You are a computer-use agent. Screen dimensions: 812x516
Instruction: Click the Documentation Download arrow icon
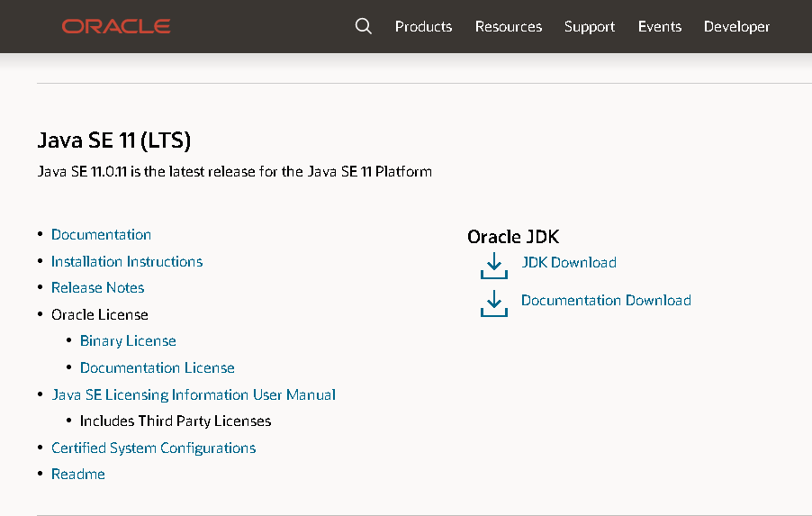click(494, 303)
